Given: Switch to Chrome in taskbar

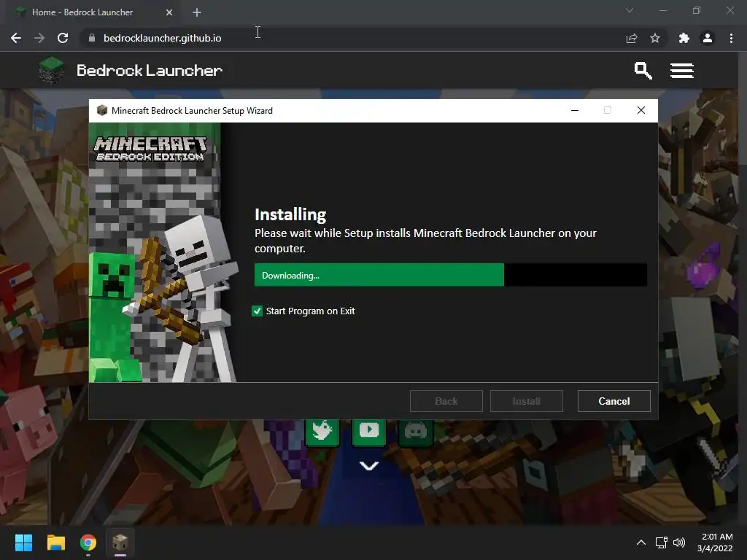Looking at the screenshot, I should pyautogui.click(x=88, y=542).
